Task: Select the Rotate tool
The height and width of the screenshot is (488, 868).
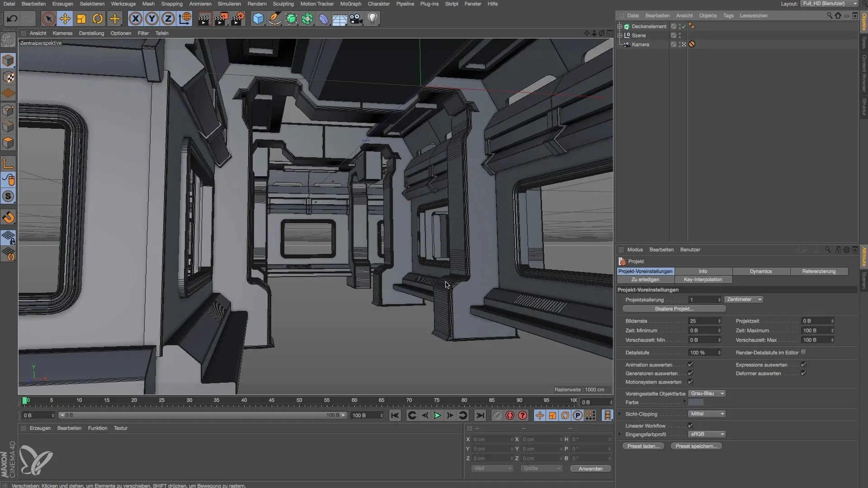Action: coord(98,19)
